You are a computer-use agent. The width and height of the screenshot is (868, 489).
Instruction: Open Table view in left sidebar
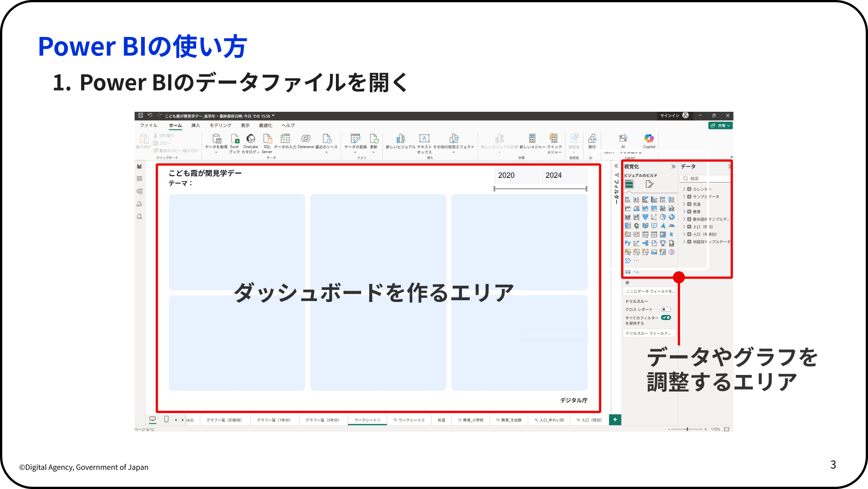coord(139,179)
